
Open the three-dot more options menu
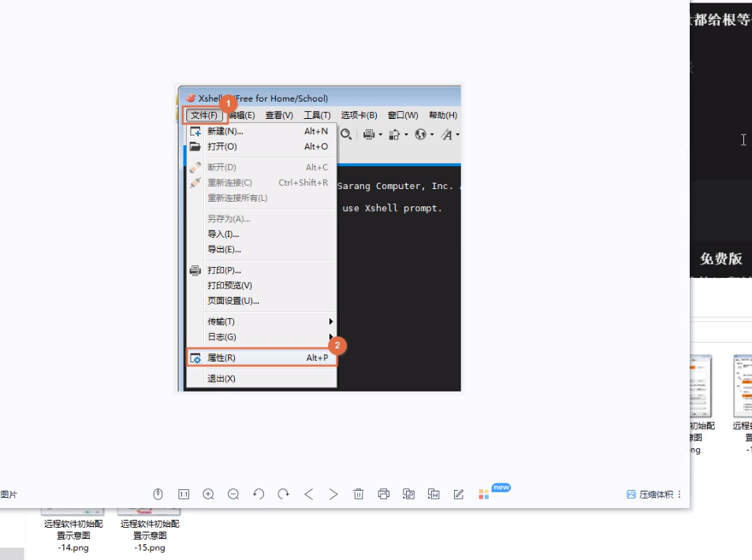point(679,495)
